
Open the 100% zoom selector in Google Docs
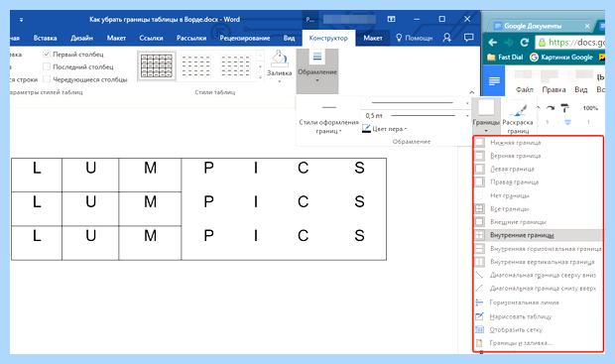[590, 108]
